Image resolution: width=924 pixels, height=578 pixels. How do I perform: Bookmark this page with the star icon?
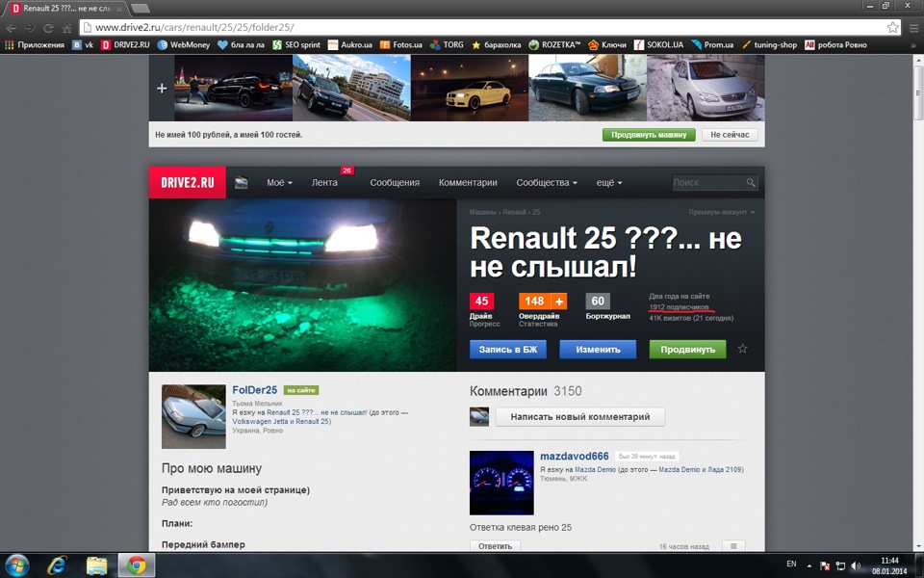click(893, 27)
